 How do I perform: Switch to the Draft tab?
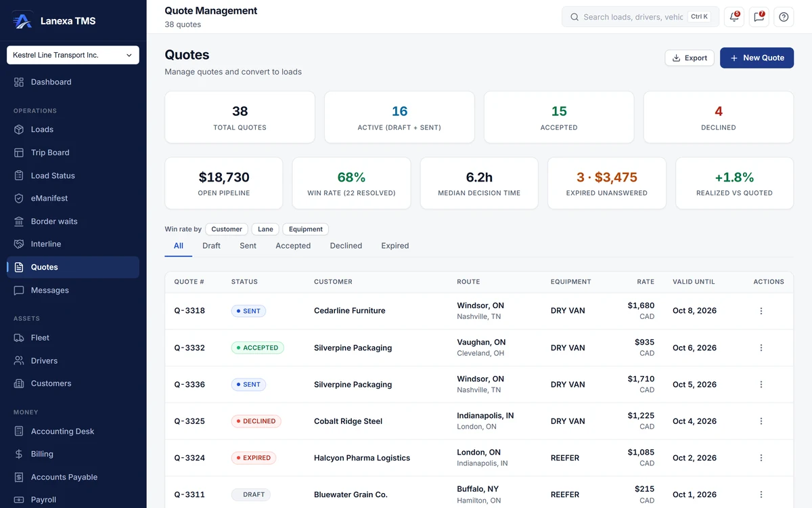click(211, 246)
